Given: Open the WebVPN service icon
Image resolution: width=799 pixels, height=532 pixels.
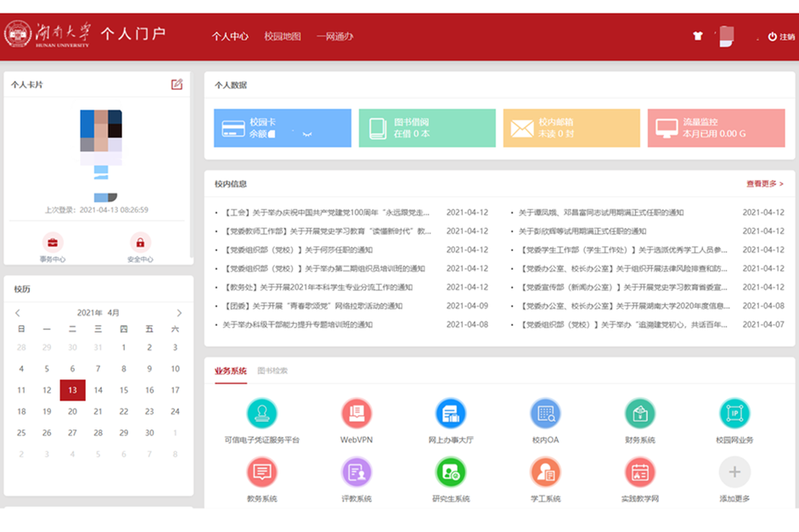Looking at the screenshot, I should 357,414.
